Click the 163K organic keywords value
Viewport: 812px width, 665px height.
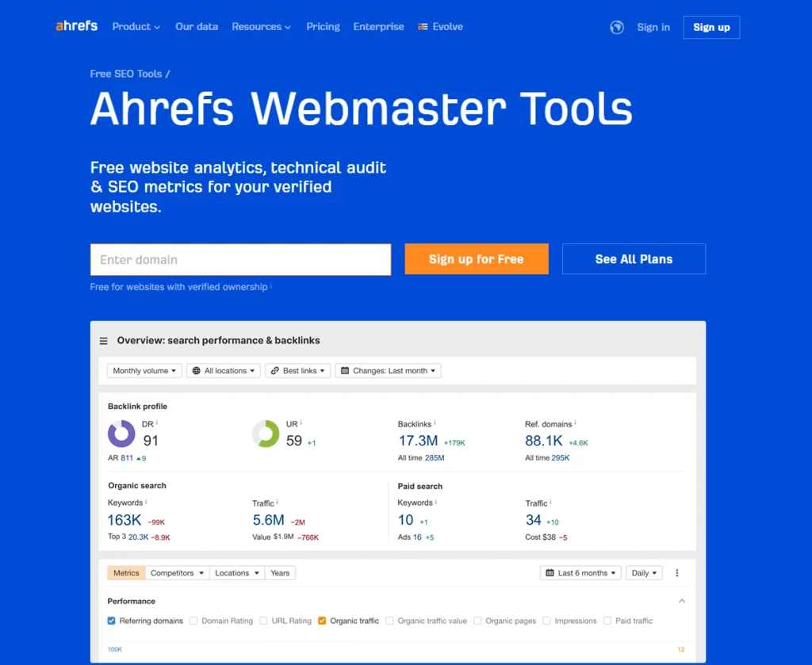(124, 520)
